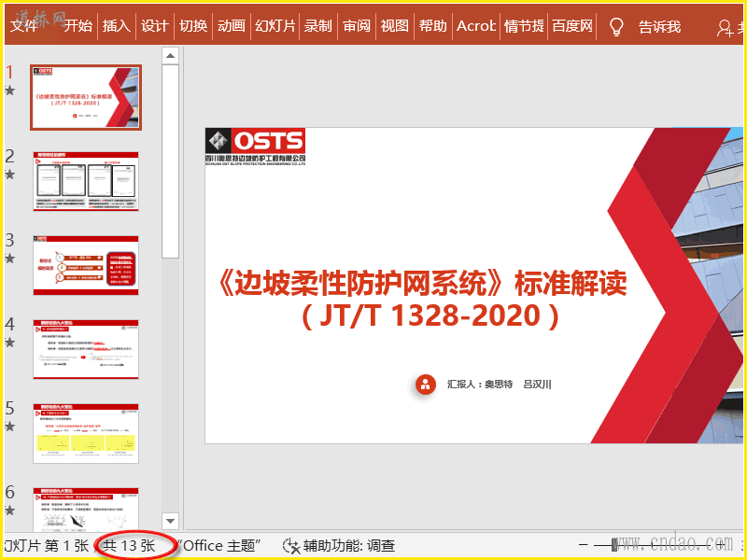Click the OSTS company logo on slide
Image resolution: width=747 pixels, height=560 pixels.
[x=255, y=147]
